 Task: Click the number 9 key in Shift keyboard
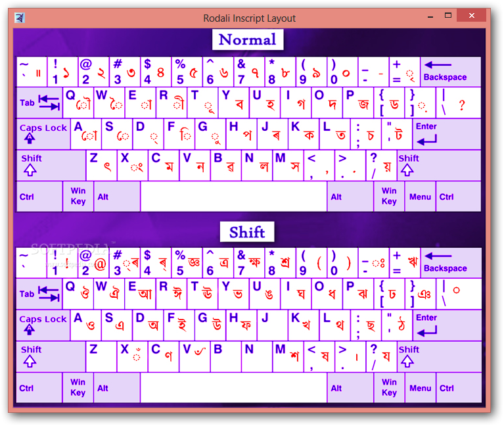coord(311,263)
